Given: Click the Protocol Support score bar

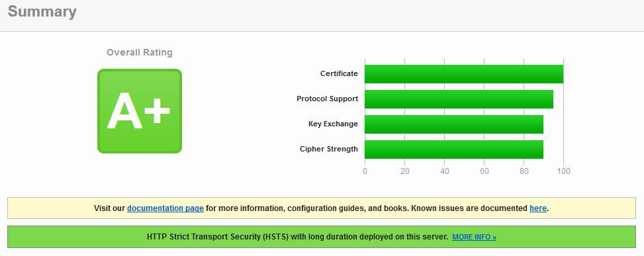Looking at the screenshot, I should 459,99.
